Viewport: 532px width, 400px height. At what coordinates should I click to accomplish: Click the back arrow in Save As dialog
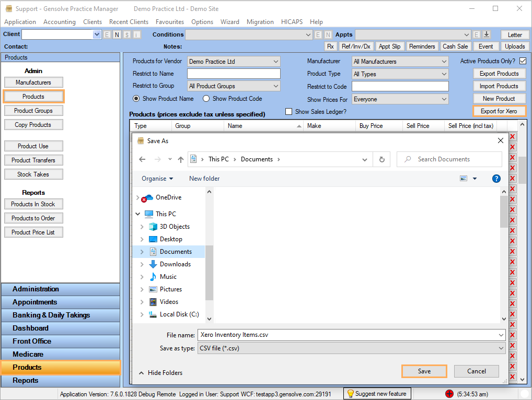pyautogui.click(x=142, y=160)
